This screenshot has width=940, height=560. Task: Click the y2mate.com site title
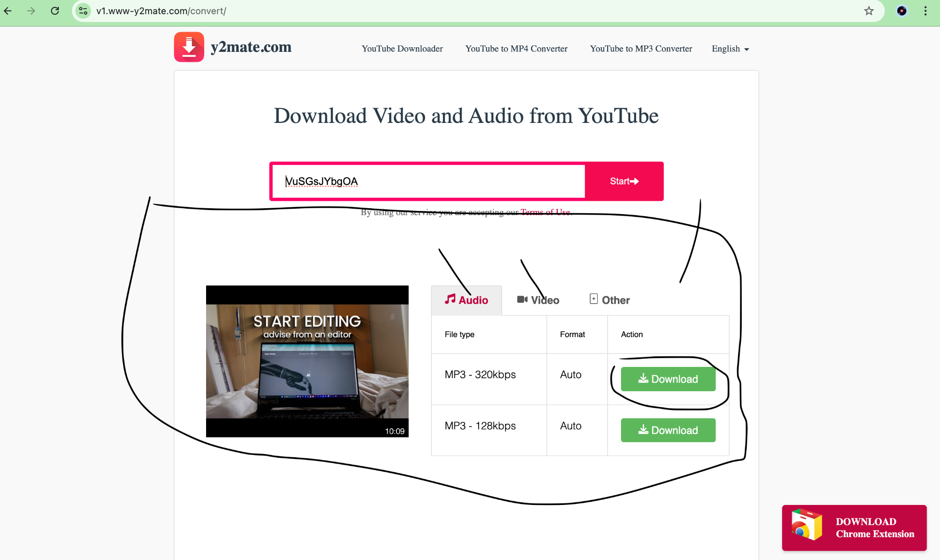(x=251, y=47)
